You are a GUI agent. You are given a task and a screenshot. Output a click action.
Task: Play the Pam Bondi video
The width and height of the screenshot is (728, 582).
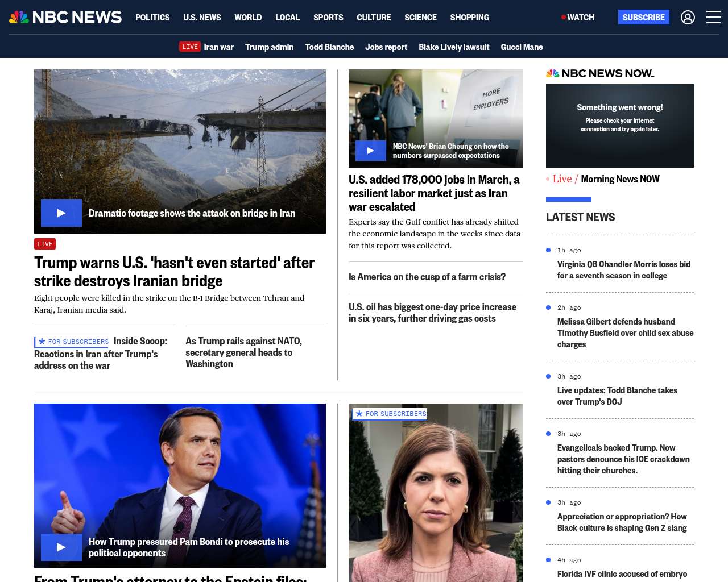[x=61, y=547]
